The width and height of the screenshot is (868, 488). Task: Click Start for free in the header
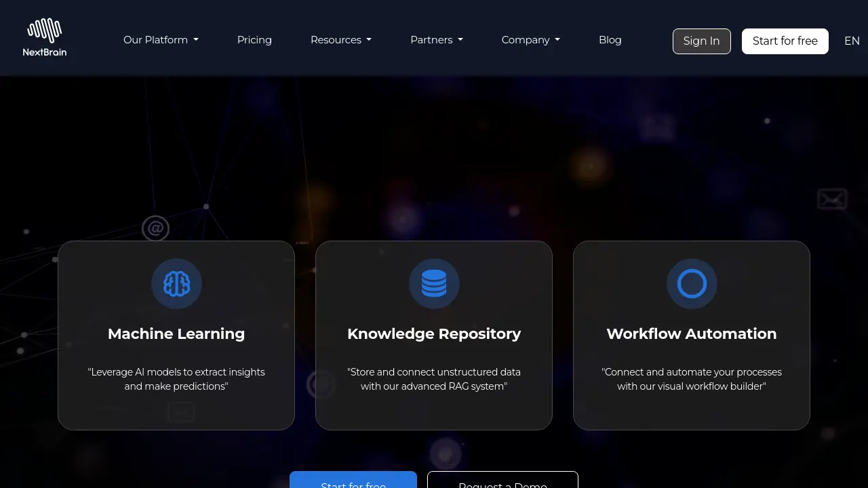[785, 41]
